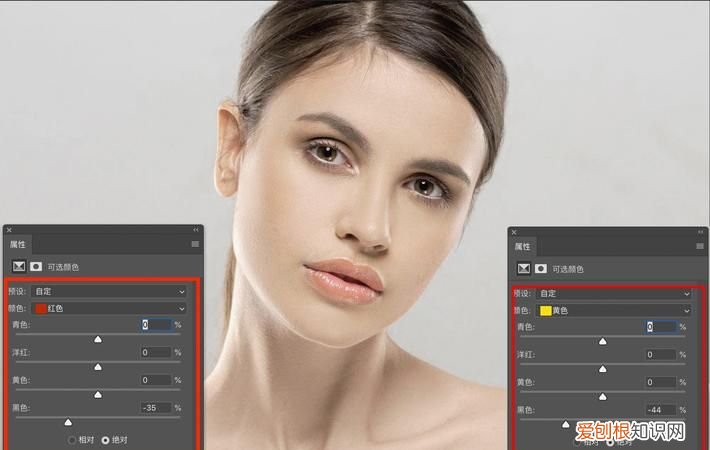
Task: Switch to 属性 tab in left panel
Action: (x=18, y=244)
